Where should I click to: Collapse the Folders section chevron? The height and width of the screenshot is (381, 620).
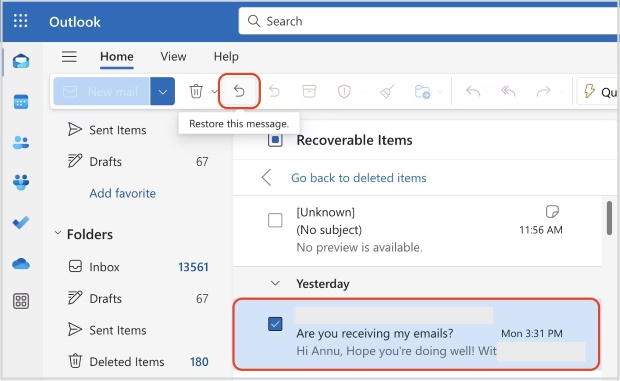point(58,233)
